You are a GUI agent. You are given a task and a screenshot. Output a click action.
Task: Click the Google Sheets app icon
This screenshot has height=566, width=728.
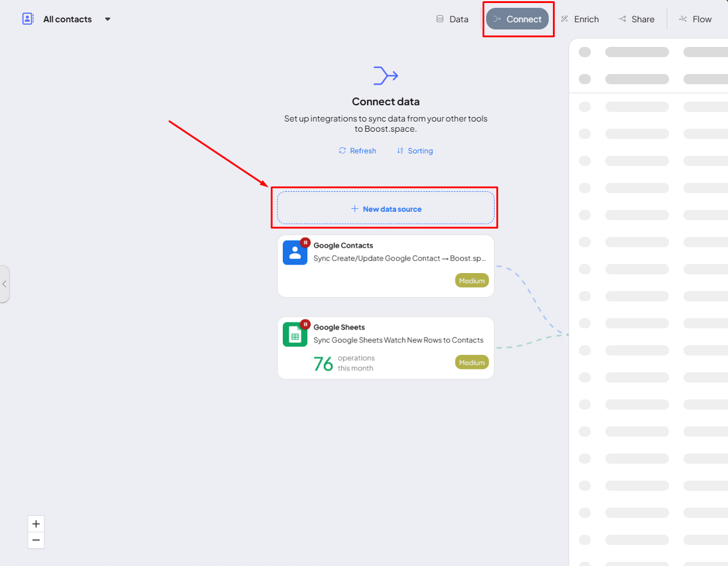tap(295, 334)
